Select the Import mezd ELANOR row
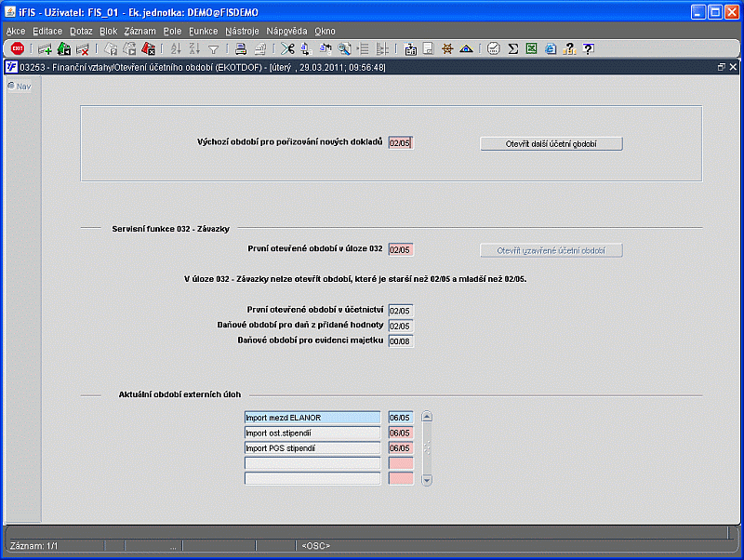Screen dimensions: 744x560 tap(312, 418)
